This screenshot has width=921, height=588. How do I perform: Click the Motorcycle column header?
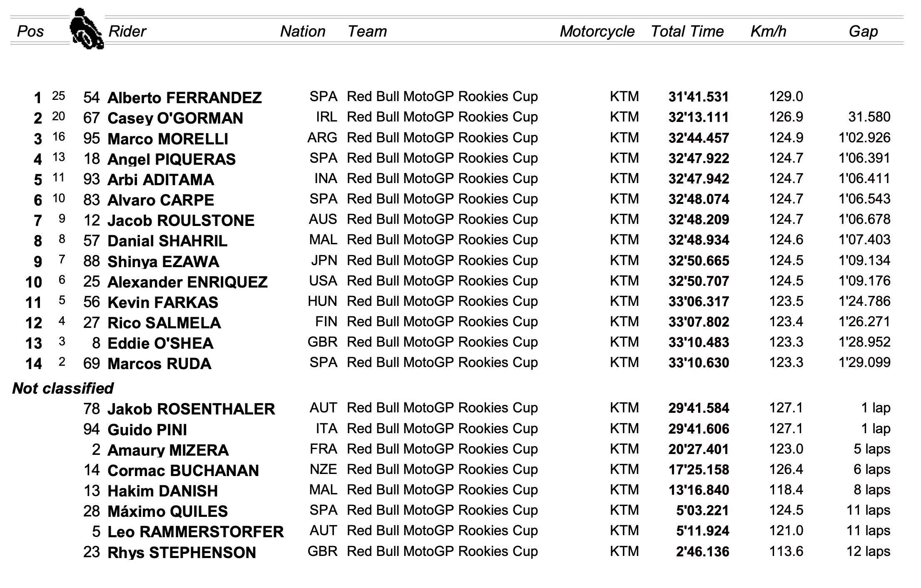tap(597, 32)
